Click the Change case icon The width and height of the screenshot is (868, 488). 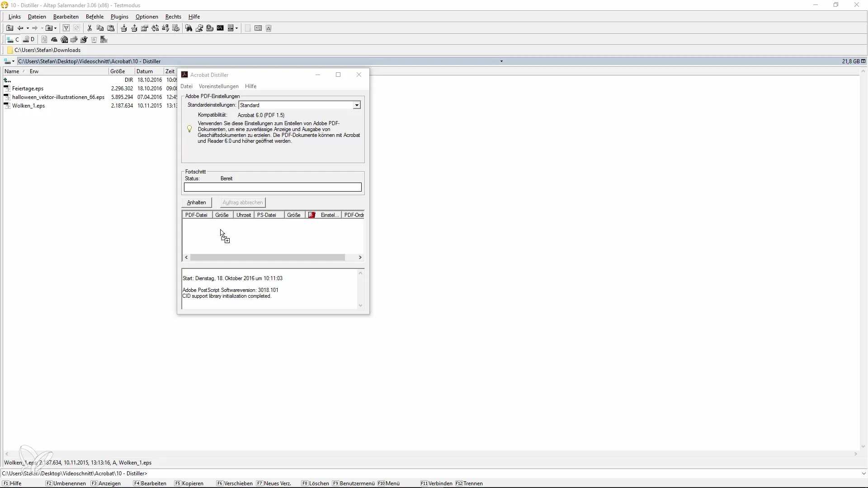[155, 28]
